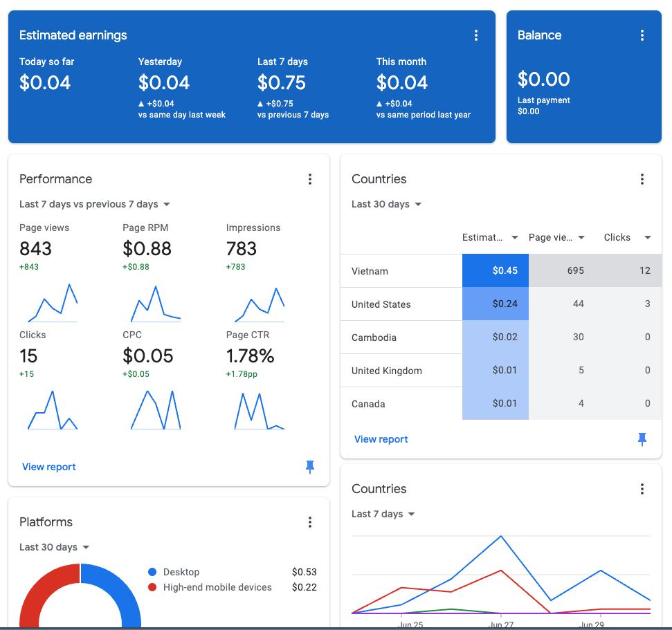This screenshot has height=630, width=672.
Task: Click United States page views 44
Action: pyautogui.click(x=578, y=304)
